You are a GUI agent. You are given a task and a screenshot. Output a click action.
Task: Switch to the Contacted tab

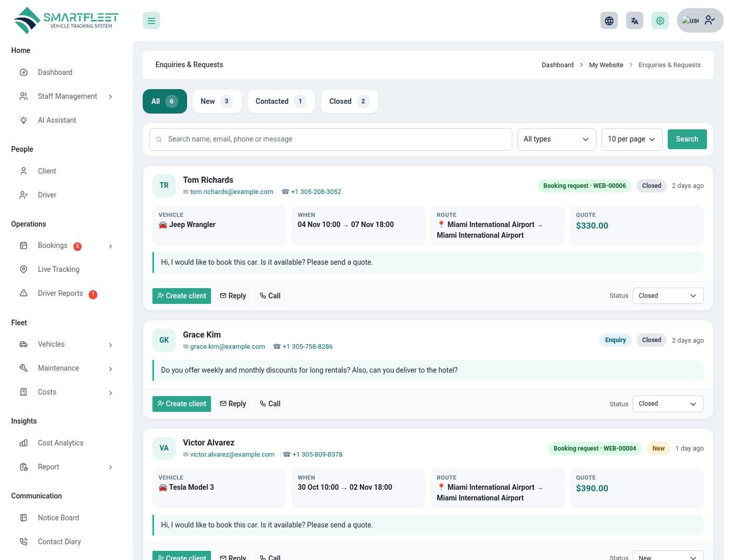281,101
